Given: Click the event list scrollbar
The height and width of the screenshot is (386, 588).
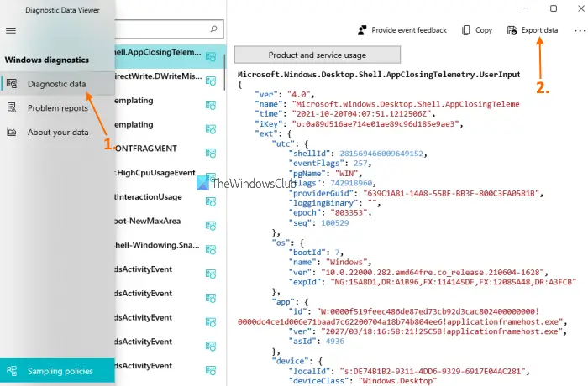Looking at the screenshot, I should tap(224, 72).
